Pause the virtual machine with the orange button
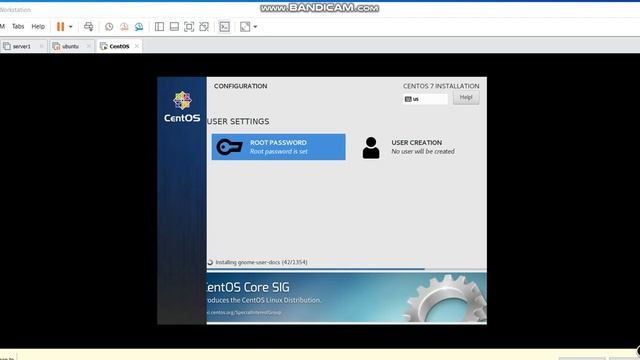The width and height of the screenshot is (640, 360). 60,27
